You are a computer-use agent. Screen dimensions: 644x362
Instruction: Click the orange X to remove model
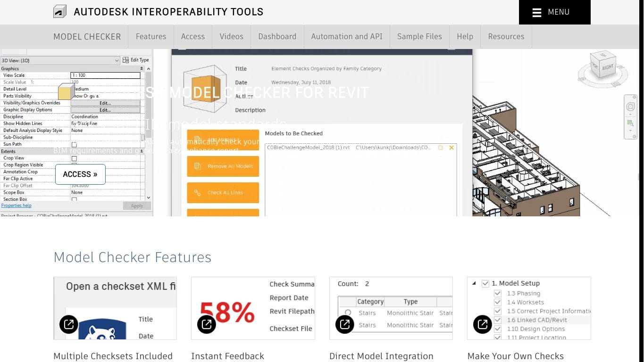coord(452,148)
